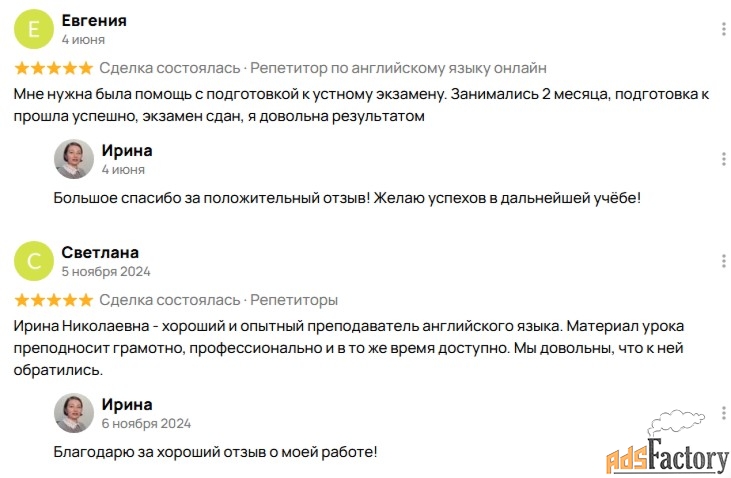Click the date '5 ноября 2024'
This screenshot has width=731, height=478.
click(x=106, y=271)
